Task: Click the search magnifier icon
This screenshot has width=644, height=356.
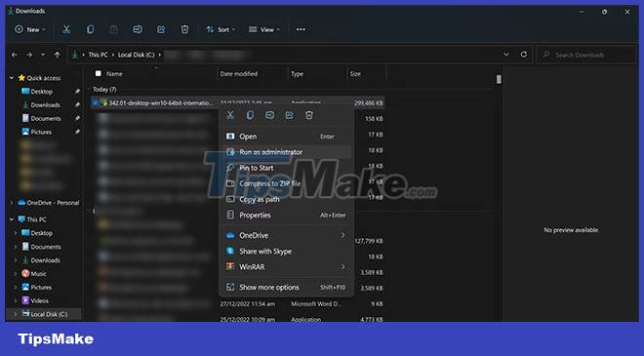Action: (545, 55)
